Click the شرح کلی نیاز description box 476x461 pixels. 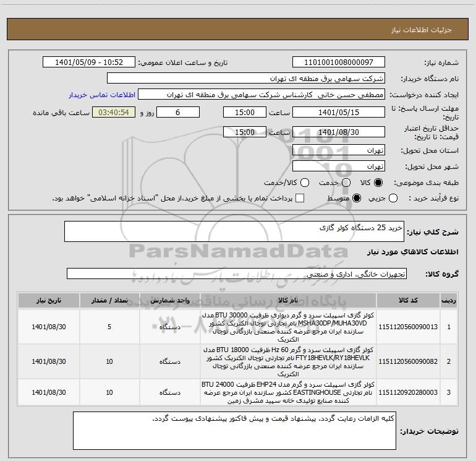point(234,231)
